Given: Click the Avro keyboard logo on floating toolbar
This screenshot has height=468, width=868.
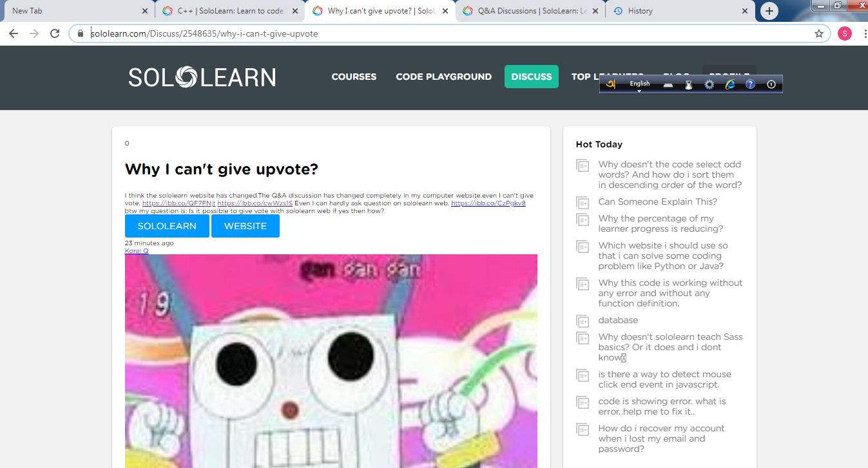Looking at the screenshot, I should click(612, 84).
